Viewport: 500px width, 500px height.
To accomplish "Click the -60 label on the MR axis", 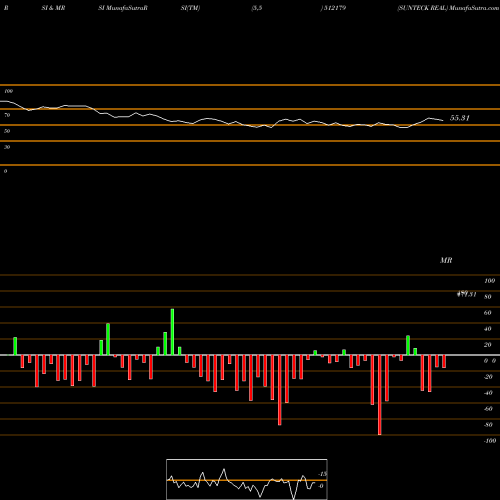I will pyautogui.click(x=488, y=409).
